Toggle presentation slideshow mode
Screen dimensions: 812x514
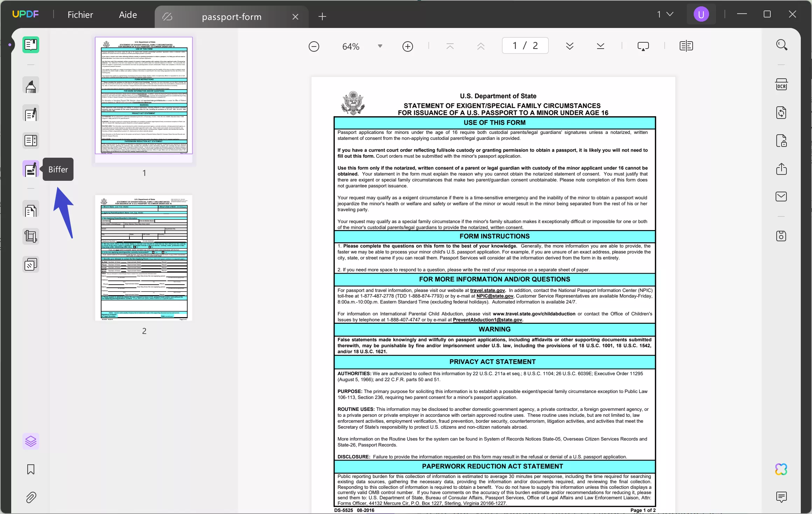pyautogui.click(x=643, y=46)
